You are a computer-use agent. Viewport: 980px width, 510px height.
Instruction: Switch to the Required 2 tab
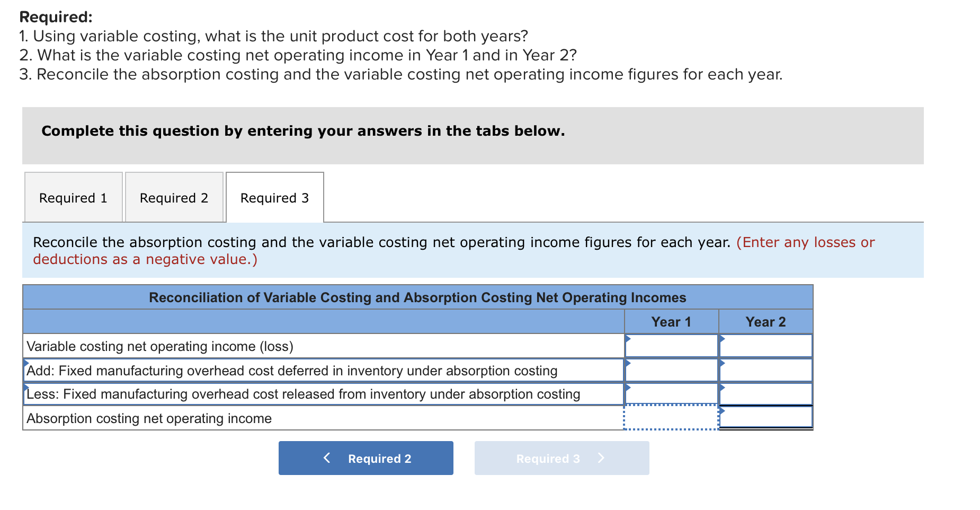[x=174, y=197]
